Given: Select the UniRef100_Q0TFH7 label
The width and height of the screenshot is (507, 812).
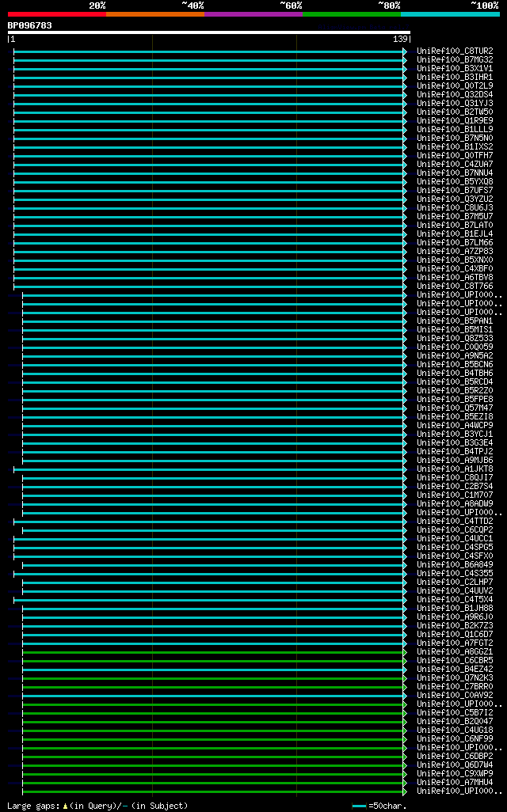Looking at the screenshot, I should click(456, 156).
